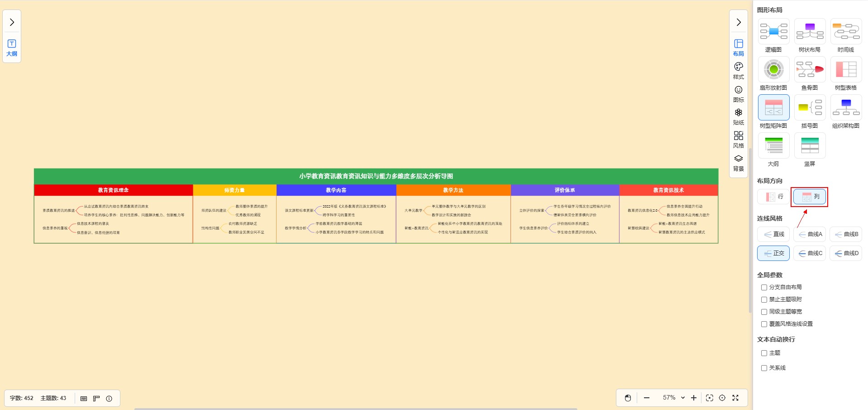This screenshot has width=868, height=410.
Task: Expand the left 大纲 outline panel arrow
Action: coord(12,22)
